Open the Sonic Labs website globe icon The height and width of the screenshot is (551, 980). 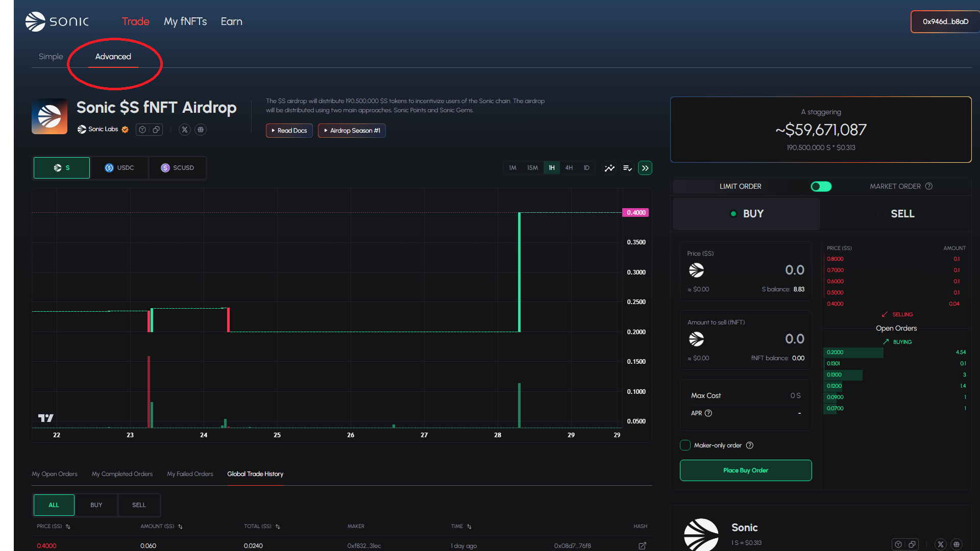[x=201, y=130]
